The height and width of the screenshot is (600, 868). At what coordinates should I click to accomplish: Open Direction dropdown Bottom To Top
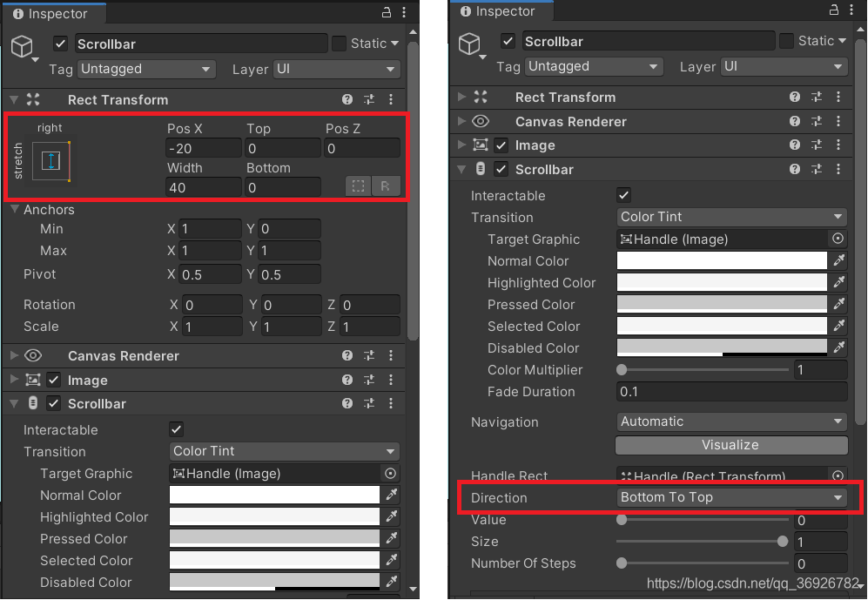pos(731,497)
